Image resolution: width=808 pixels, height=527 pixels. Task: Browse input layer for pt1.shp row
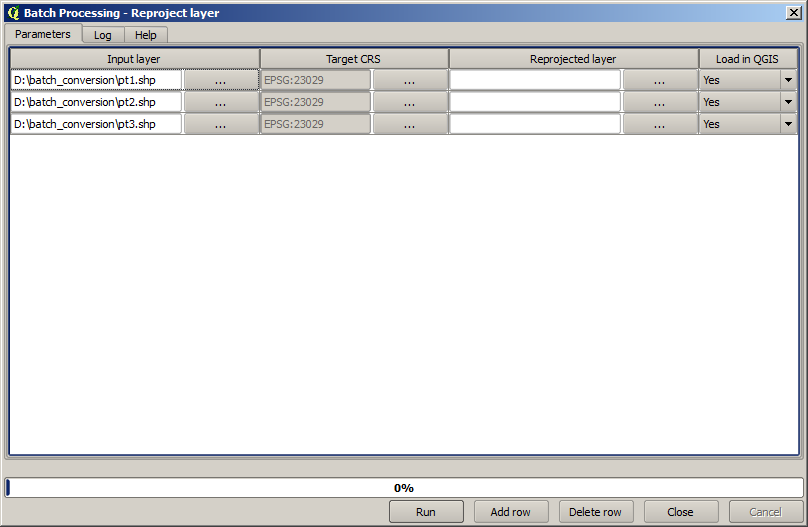pos(220,80)
